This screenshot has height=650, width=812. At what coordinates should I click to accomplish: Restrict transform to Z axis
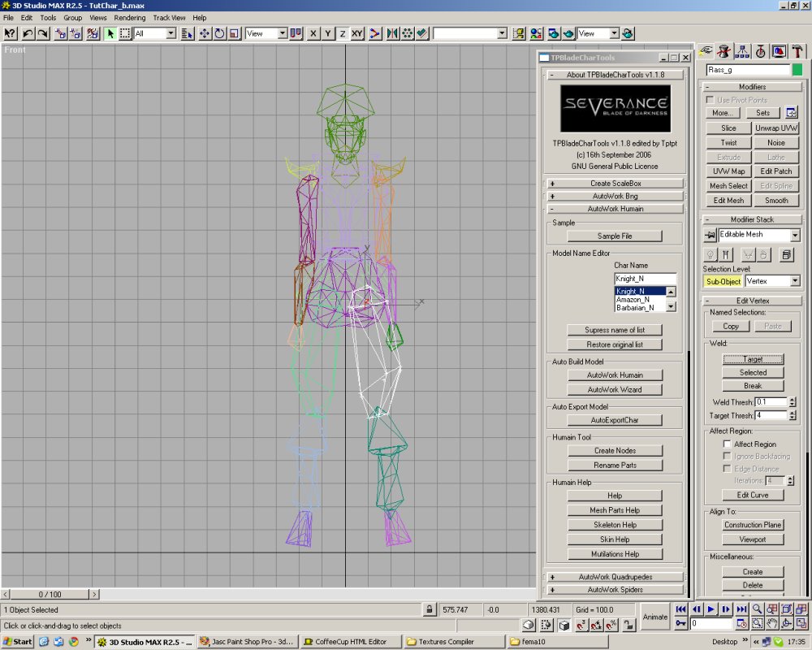tap(343, 33)
